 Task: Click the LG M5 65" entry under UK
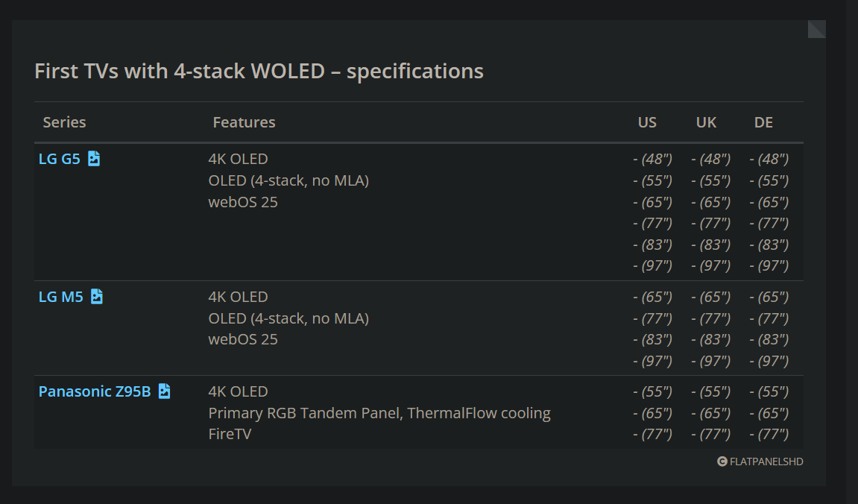710,297
